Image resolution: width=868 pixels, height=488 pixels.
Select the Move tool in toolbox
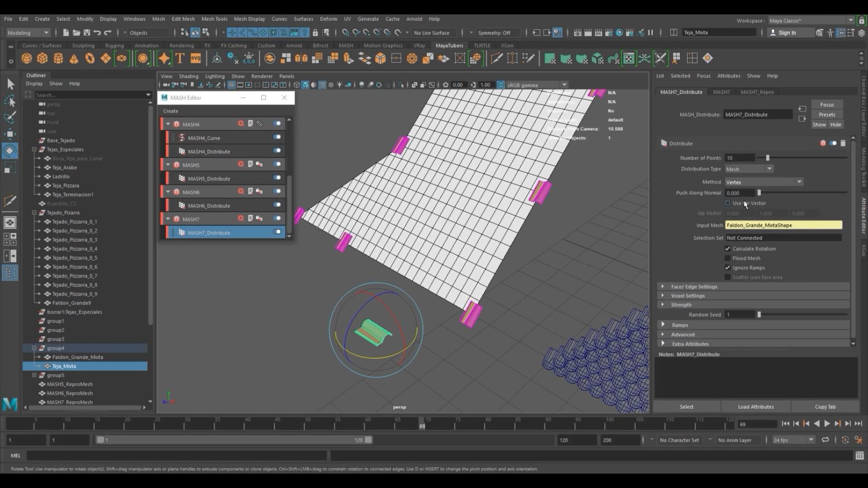coord(10,134)
